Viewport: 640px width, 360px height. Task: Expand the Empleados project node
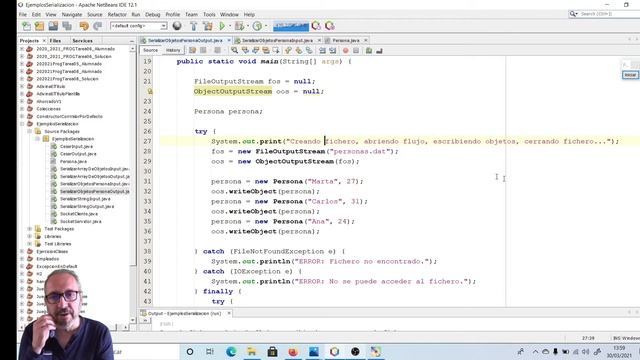[22, 259]
